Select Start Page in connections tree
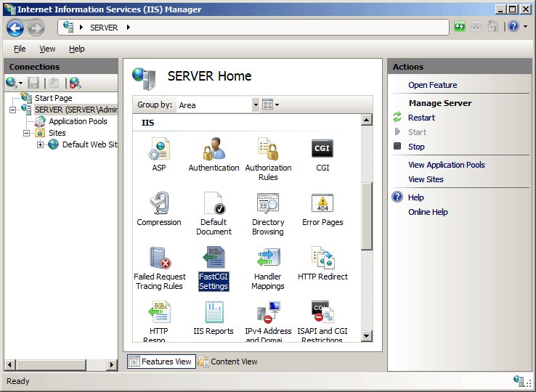This screenshot has width=536, height=392. (x=53, y=98)
